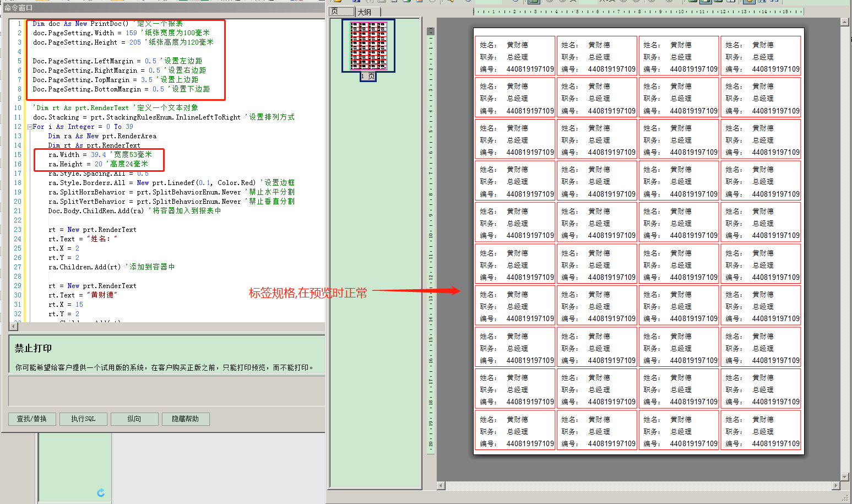
Task: Switch to the 页 tab
Action: (x=341, y=12)
